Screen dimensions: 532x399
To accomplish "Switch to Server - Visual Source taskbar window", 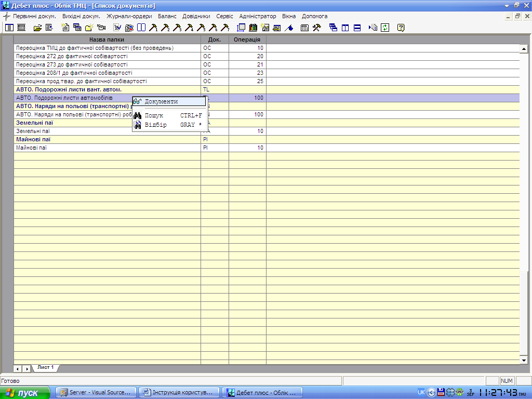I will pyautogui.click(x=96, y=393).
